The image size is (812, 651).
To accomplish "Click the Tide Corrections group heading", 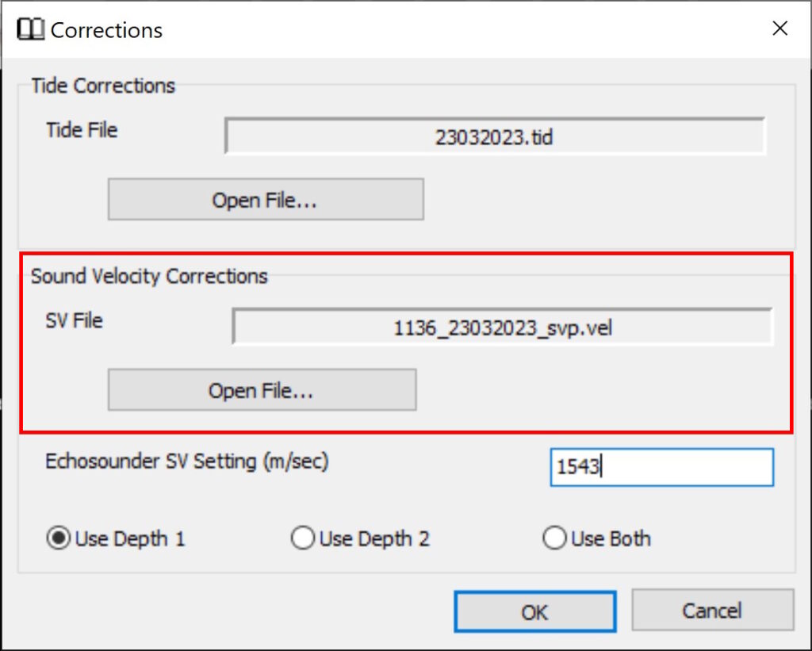I will coord(103,86).
